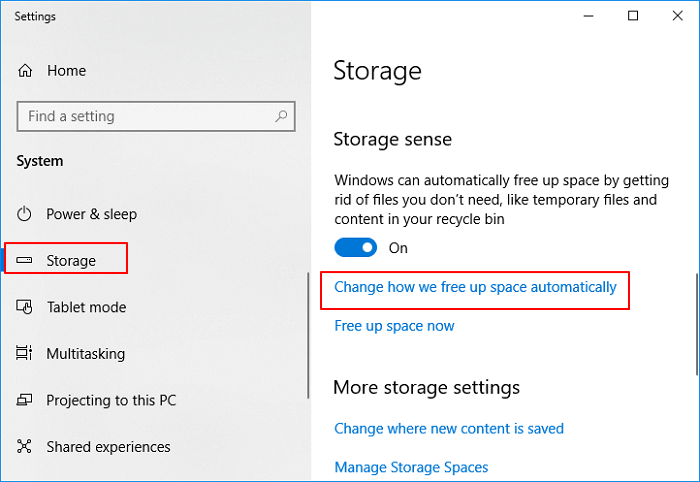Turn off the Storage sense toggle
The height and width of the screenshot is (482, 700).
point(355,247)
